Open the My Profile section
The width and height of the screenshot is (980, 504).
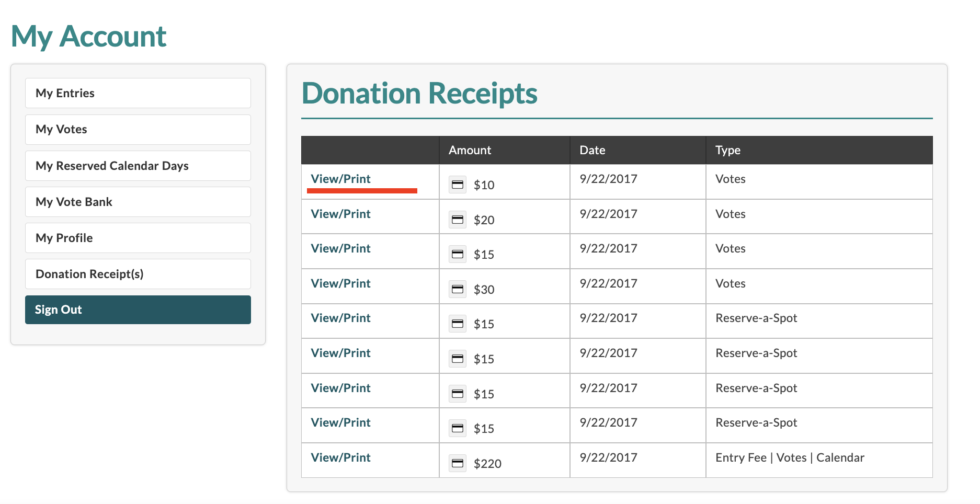pyautogui.click(x=138, y=238)
